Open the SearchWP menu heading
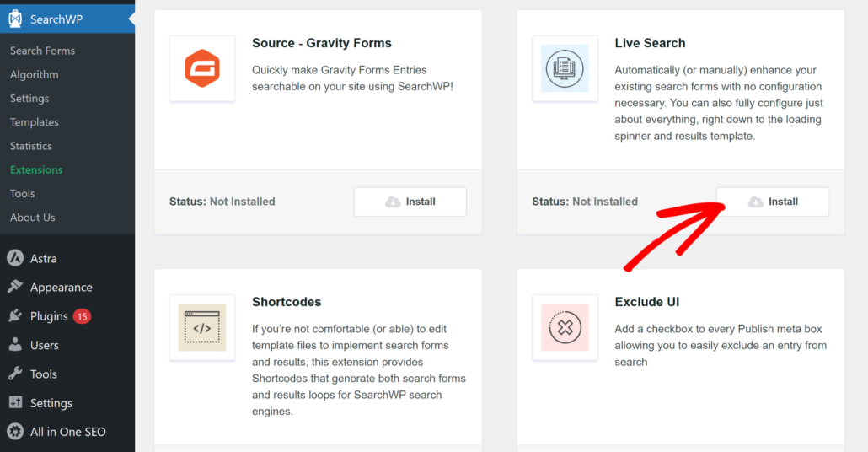The image size is (868, 452). tap(56, 19)
